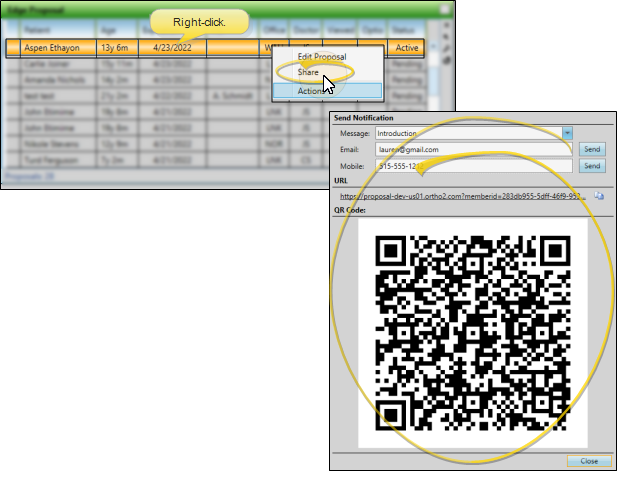Sort by the Patient column header
Screen dimensions: 628x482
pos(40,31)
